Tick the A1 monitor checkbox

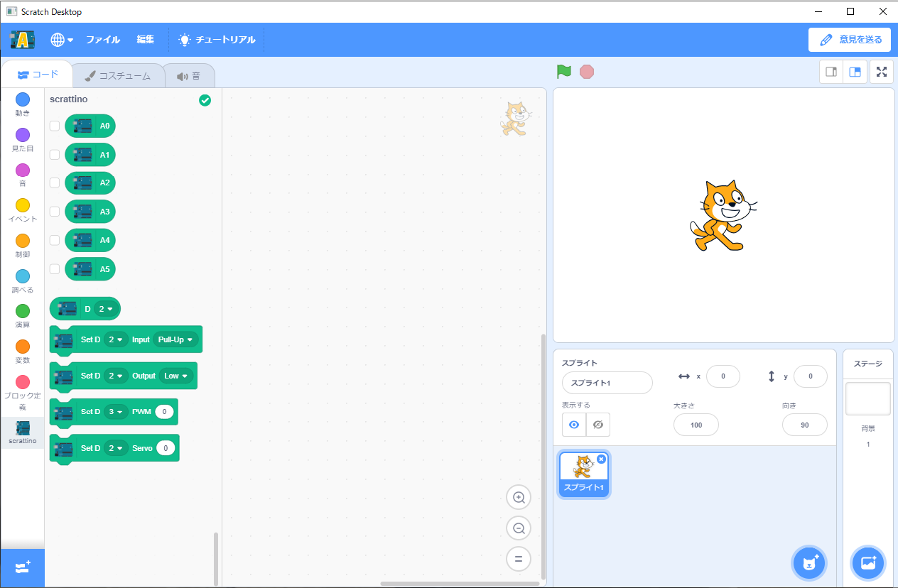coord(55,154)
